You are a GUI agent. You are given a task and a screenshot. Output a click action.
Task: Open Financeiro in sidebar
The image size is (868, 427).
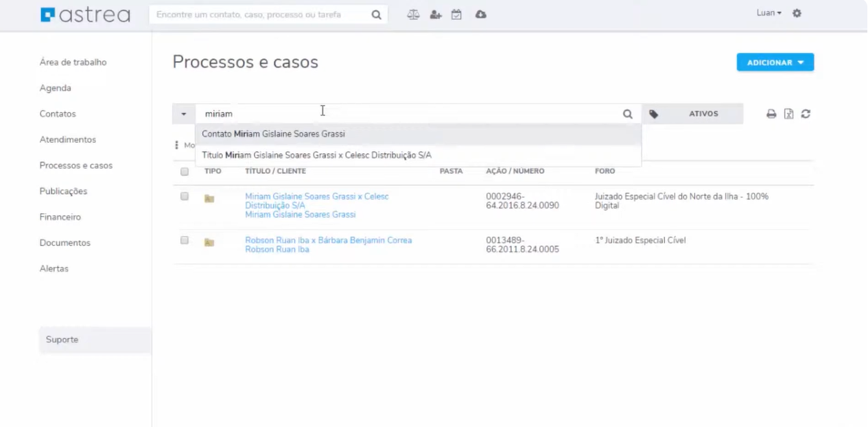tap(60, 217)
